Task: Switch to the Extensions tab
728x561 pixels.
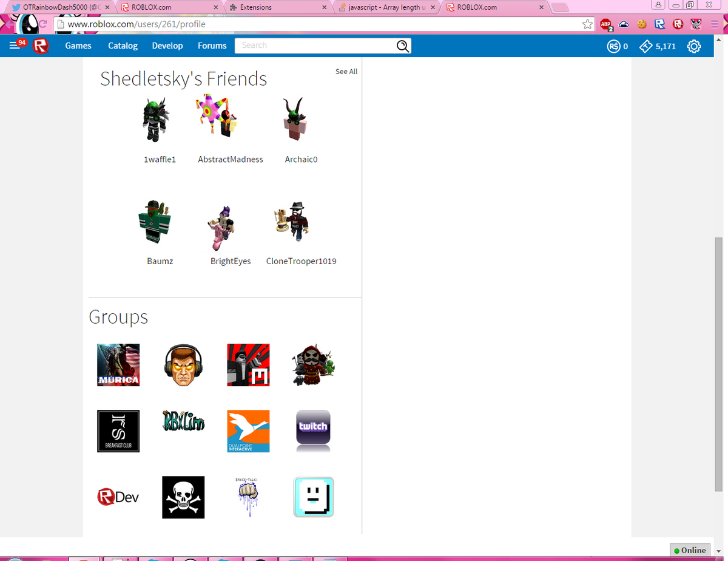Action: point(276,7)
